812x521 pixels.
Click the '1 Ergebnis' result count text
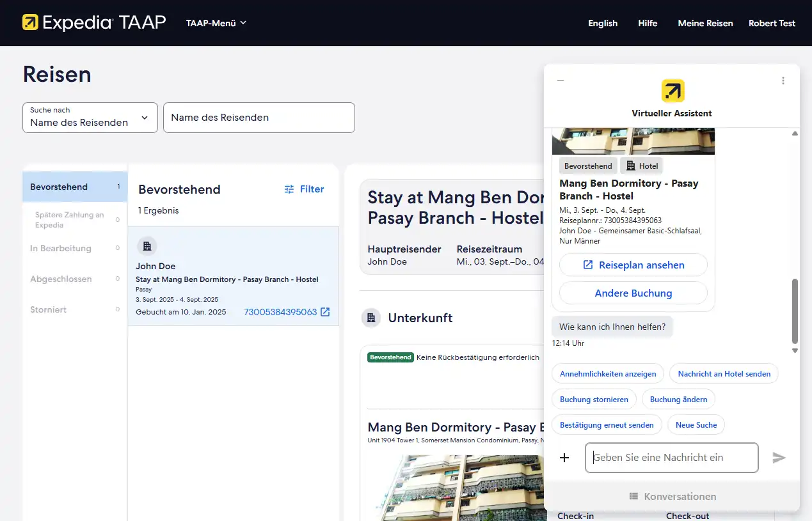coord(159,210)
